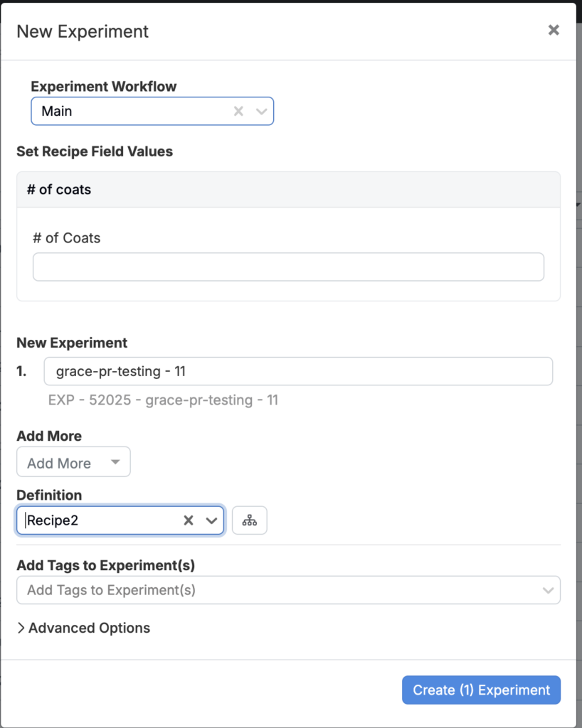Click the Experiment Workflow Main field
Image resolution: width=582 pixels, height=728 pixels.
pyautogui.click(x=152, y=111)
